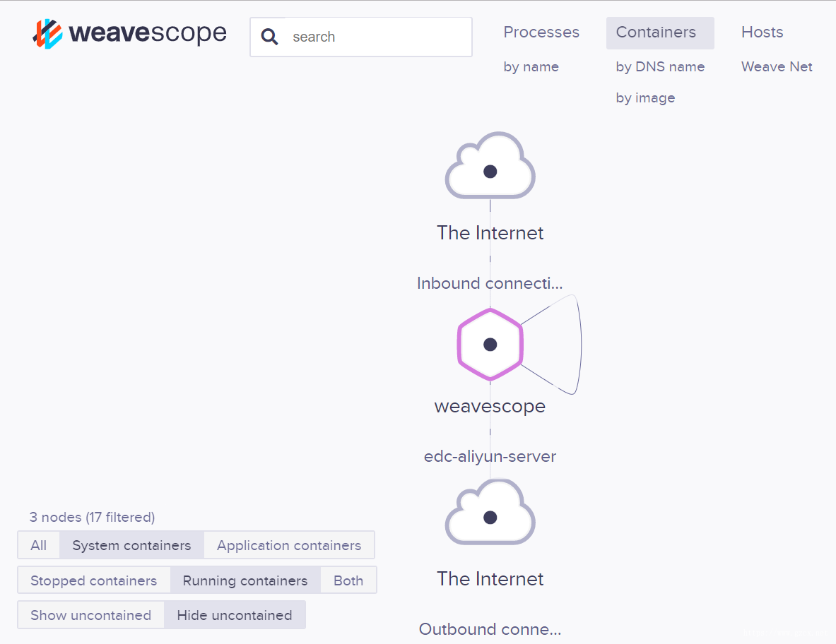Switch to the Processes view

coord(541,32)
